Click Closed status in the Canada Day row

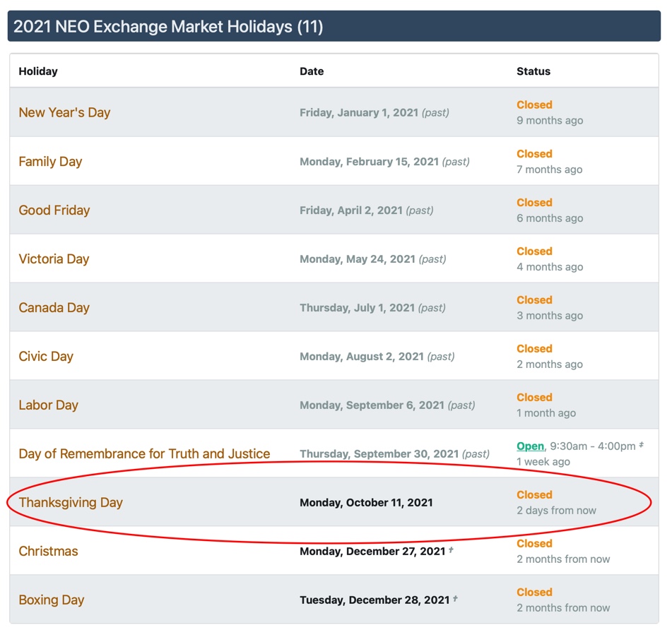[x=534, y=299]
